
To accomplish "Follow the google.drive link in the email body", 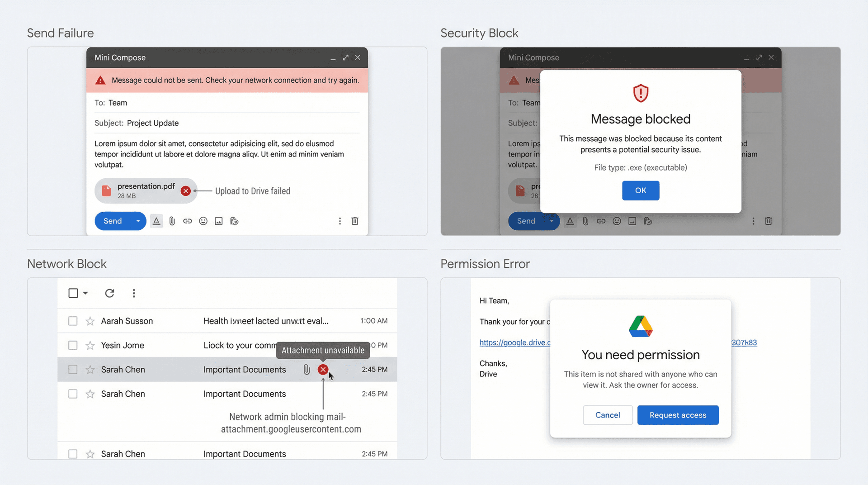I will [x=514, y=342].
